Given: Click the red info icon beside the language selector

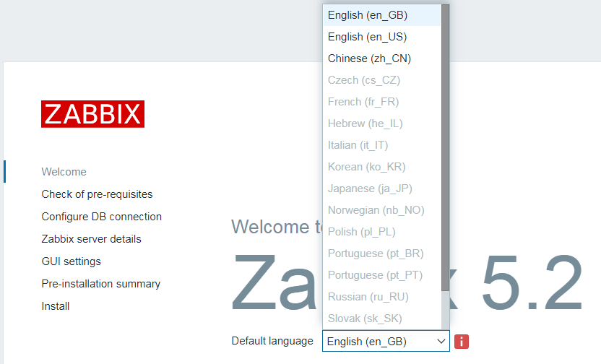Looking at the screenshot, I should (x=462, y=342).
